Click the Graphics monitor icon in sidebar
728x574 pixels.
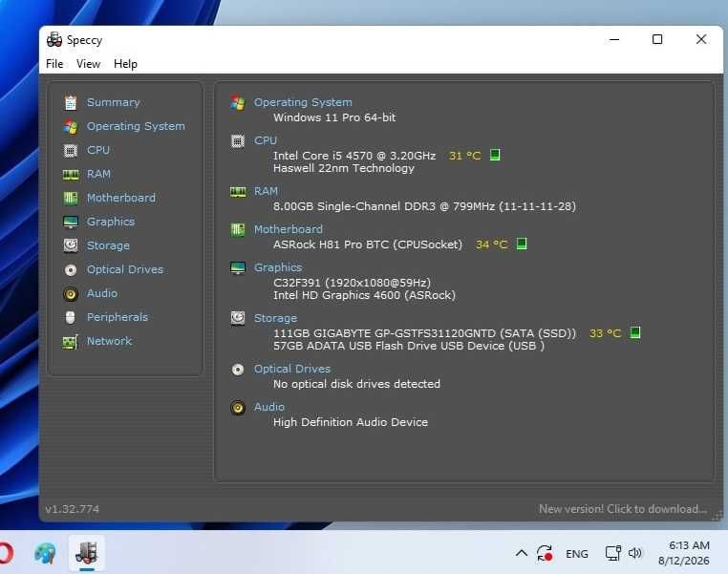71,223
